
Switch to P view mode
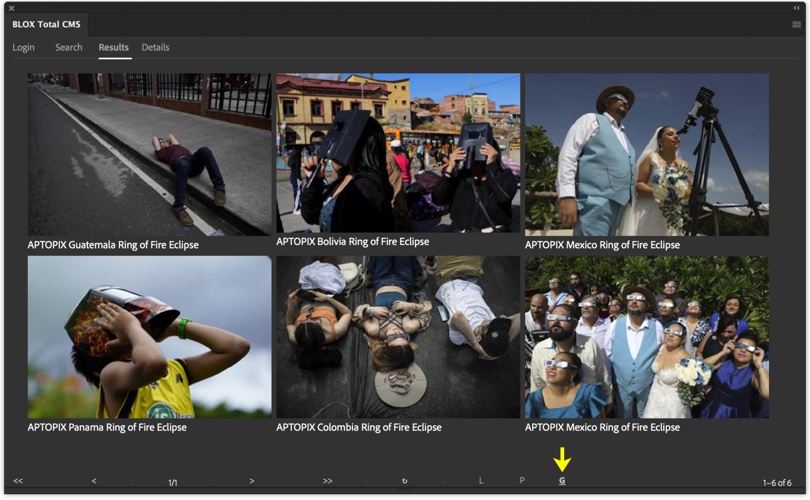(x=522, y=480)
